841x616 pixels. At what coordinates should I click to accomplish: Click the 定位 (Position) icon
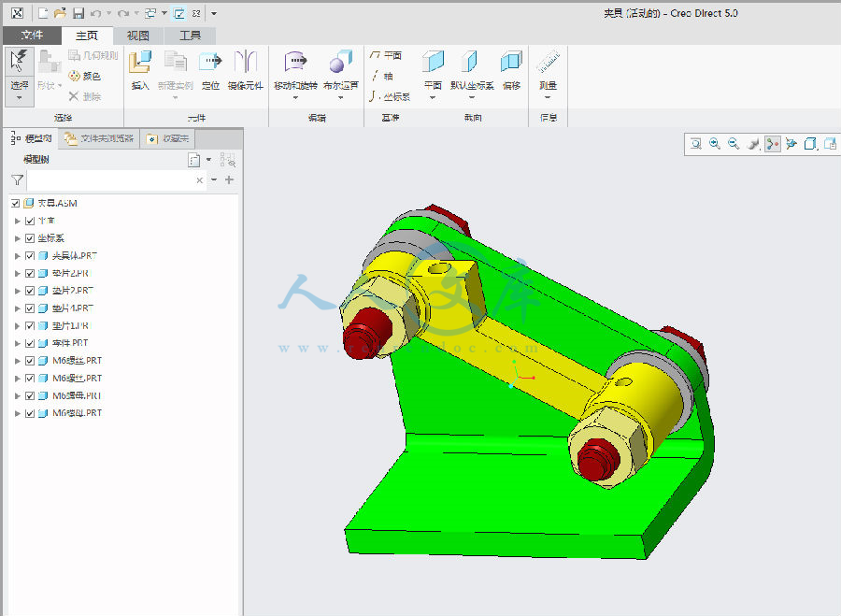(x=210, y=62)
